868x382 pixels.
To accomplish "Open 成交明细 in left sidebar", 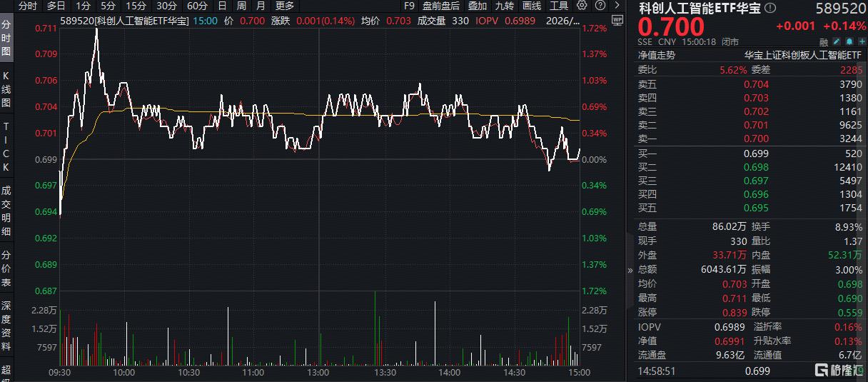I will 6,211.
